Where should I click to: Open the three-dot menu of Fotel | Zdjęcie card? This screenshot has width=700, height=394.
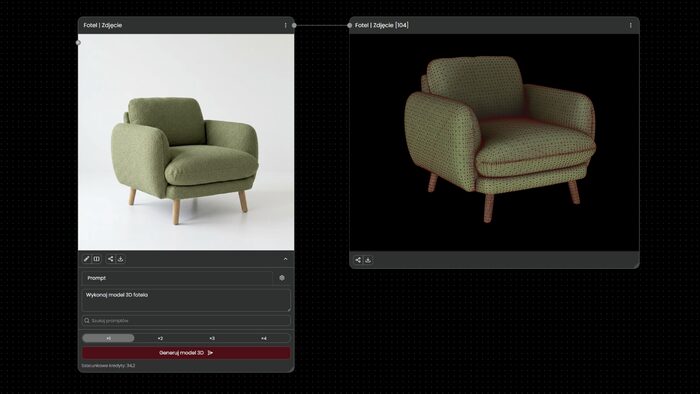pyautogui.click(x=286, y=25)
